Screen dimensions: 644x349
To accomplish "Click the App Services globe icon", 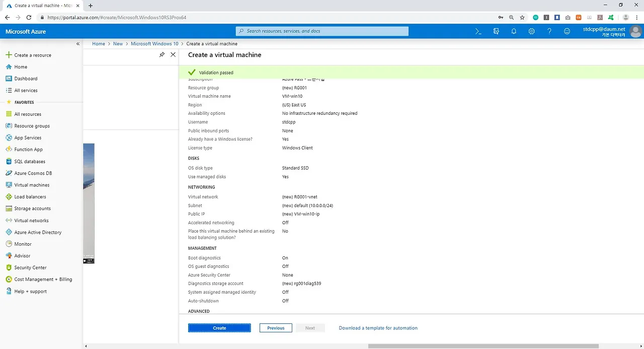I will coord(9,137).
